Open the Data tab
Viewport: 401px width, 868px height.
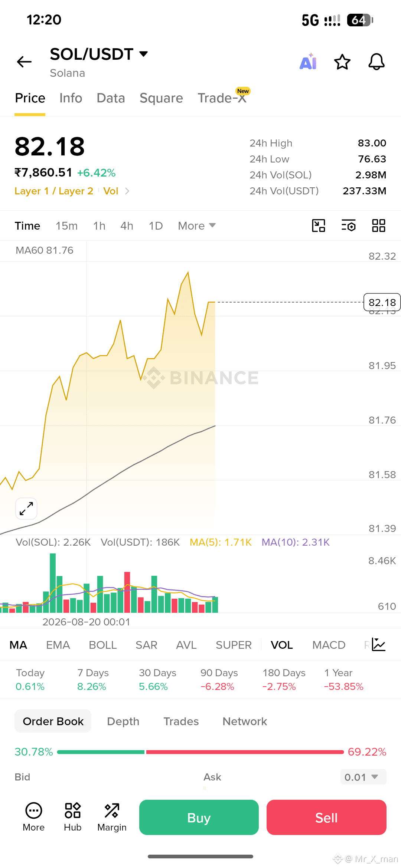point(111,98)
